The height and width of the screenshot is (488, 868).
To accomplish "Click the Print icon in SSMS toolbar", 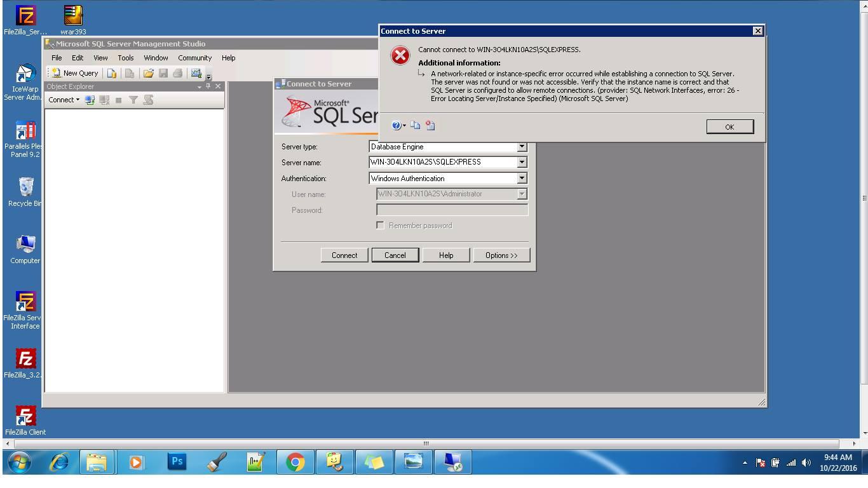I will coord(178,73).
